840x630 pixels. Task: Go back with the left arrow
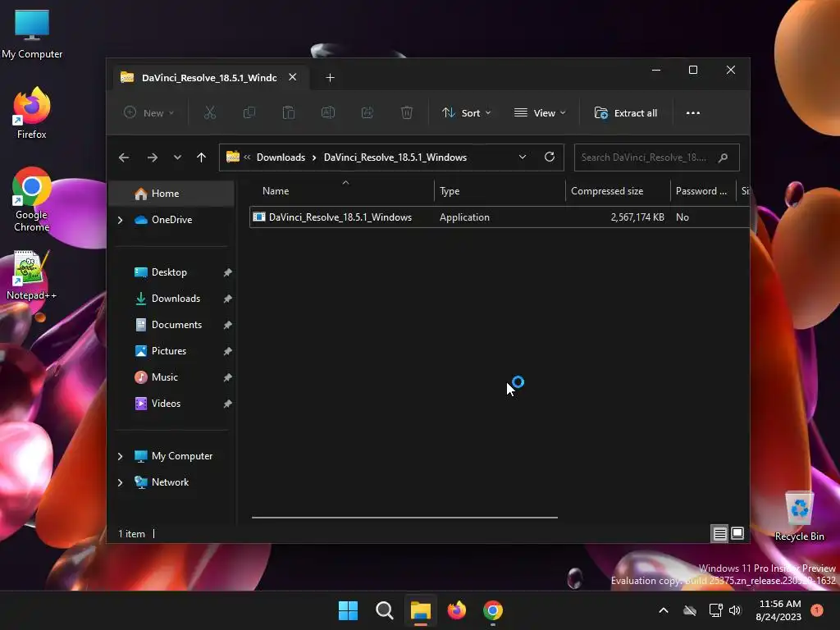click(x=124, y=157)
